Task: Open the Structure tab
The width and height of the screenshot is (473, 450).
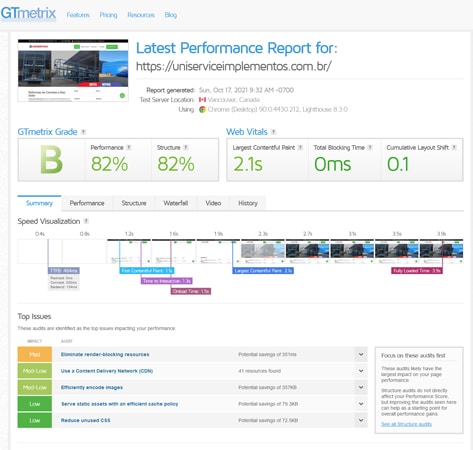Action: click(x=134, y=203)
